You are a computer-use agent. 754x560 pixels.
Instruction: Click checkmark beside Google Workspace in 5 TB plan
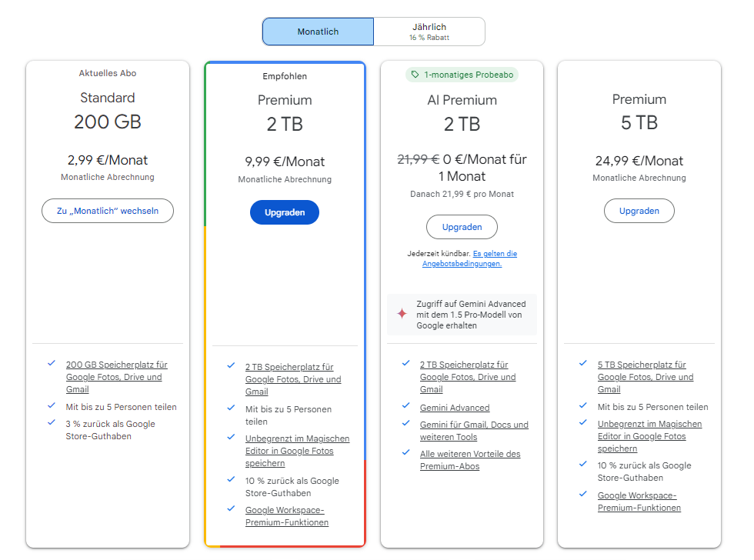pos(583,494)
